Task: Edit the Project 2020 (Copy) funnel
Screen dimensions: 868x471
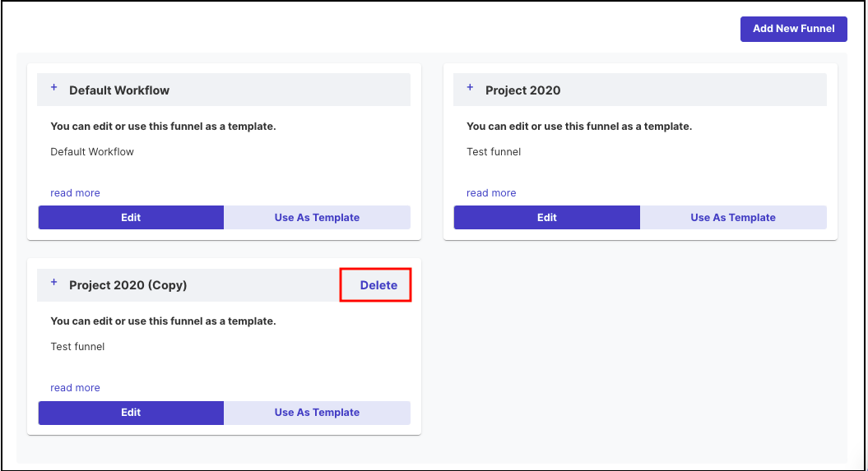Action: click(131, 413)
